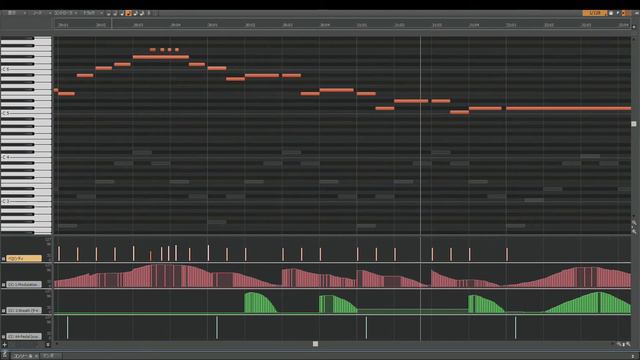This screenshot has width=640, height=360.
Task: Select the highest long orange note
Action: point(161,57)
